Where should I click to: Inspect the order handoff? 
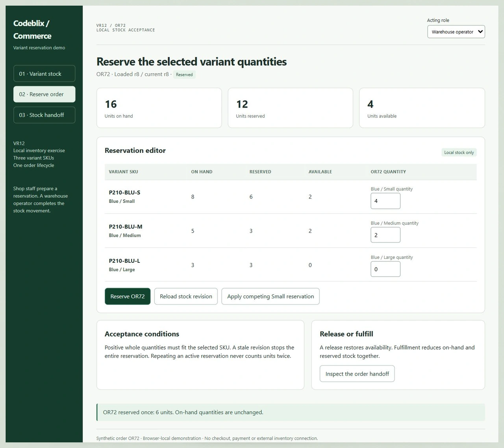pyautogui.click(x=357, y=374)
